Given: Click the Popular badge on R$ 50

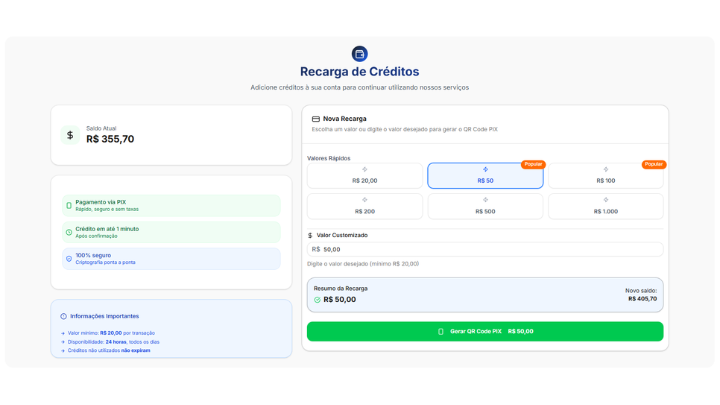Looking at the screenshot, I should (533, 164).
